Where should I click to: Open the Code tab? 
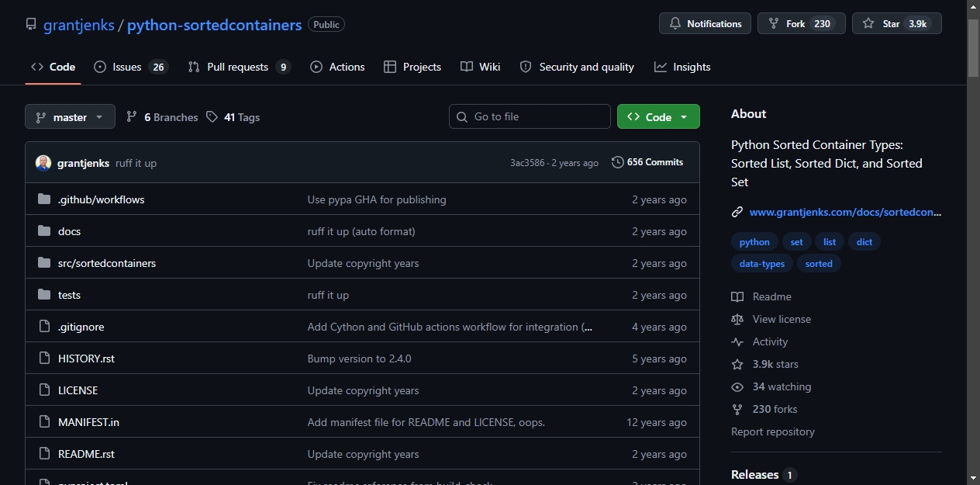point(53,67)
